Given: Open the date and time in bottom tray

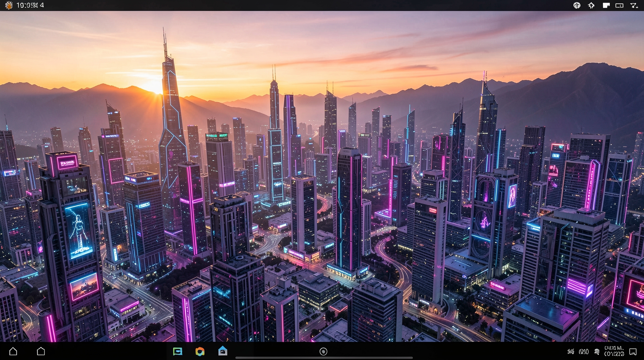Looking at the screenshot, I should point(614,351).
